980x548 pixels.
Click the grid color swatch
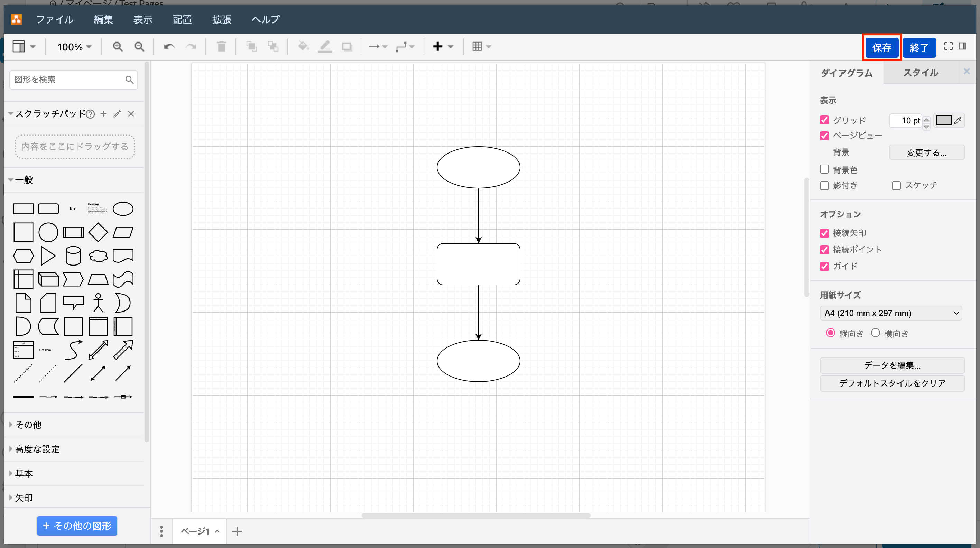[x=944, y=120]
